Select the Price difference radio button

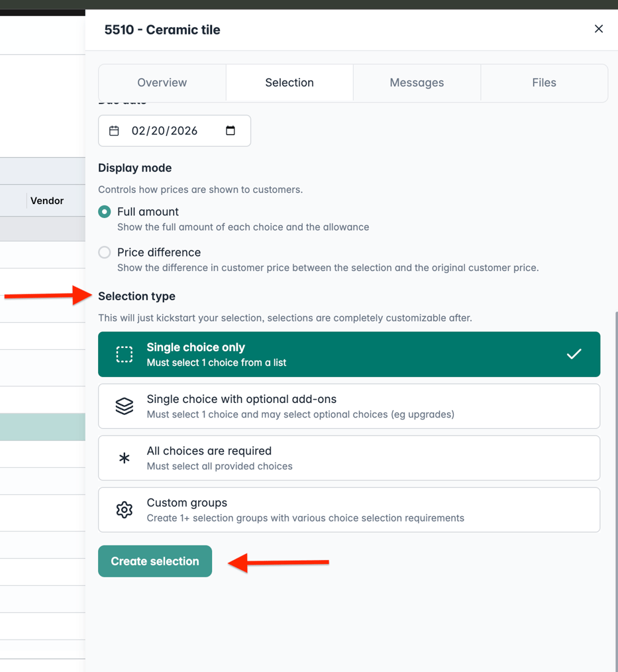coord(105,252)
